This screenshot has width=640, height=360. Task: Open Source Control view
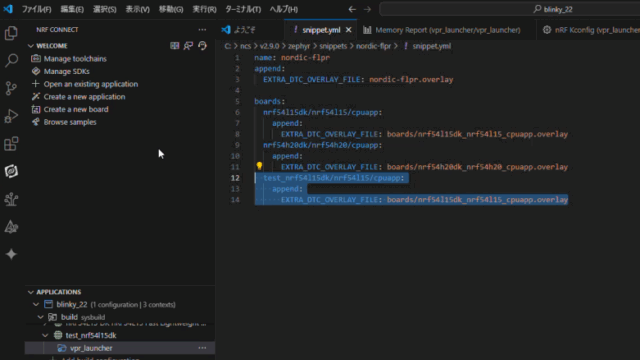(11, 88)
